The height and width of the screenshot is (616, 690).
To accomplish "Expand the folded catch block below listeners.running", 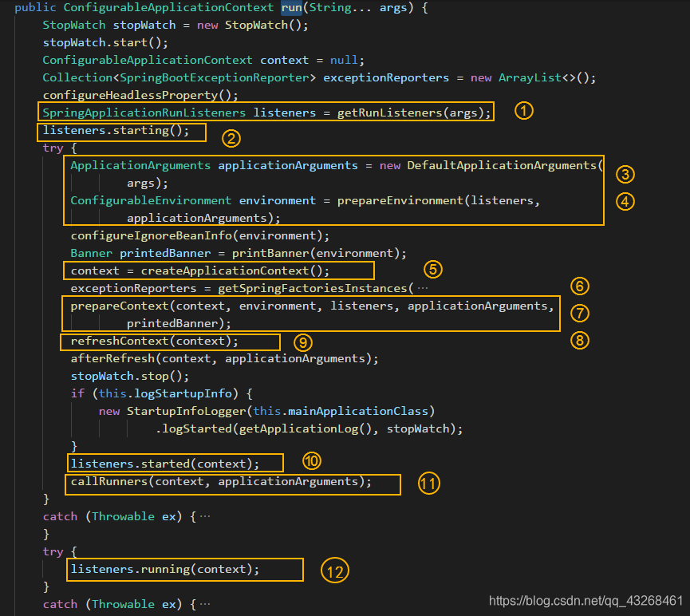I will 205,604.
